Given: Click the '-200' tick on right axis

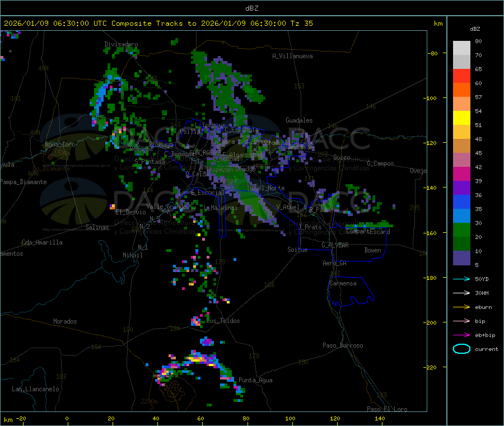Looking at the screenshot, I should 430,322.
